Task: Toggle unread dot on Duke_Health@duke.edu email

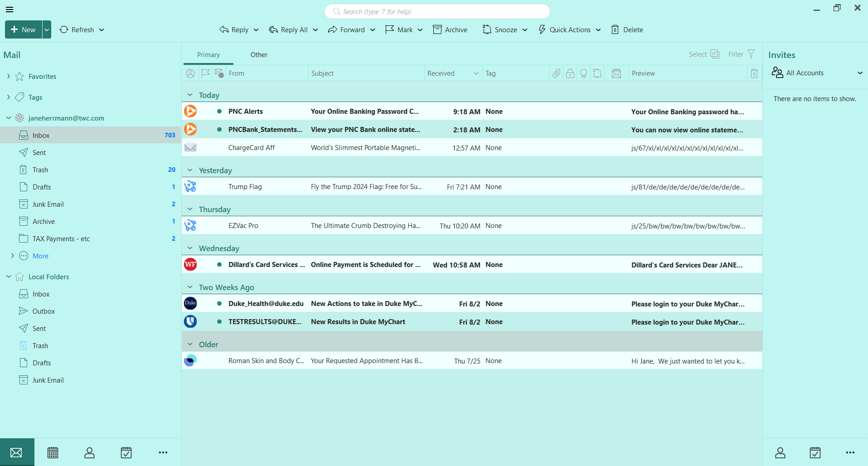Action: 219,304
